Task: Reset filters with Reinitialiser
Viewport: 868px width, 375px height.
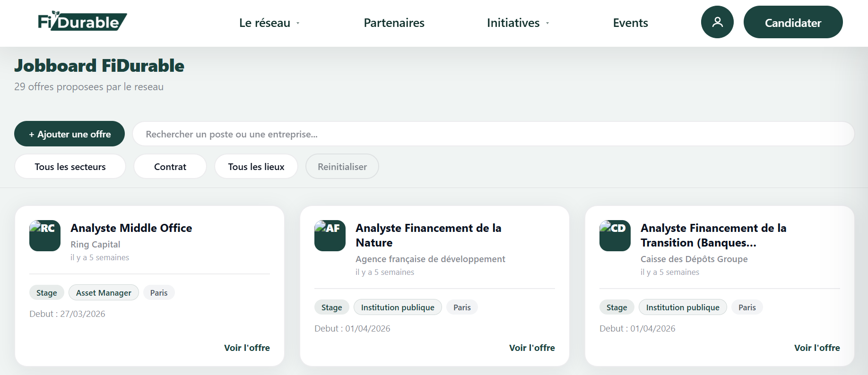Action: [x=342, y=167]
